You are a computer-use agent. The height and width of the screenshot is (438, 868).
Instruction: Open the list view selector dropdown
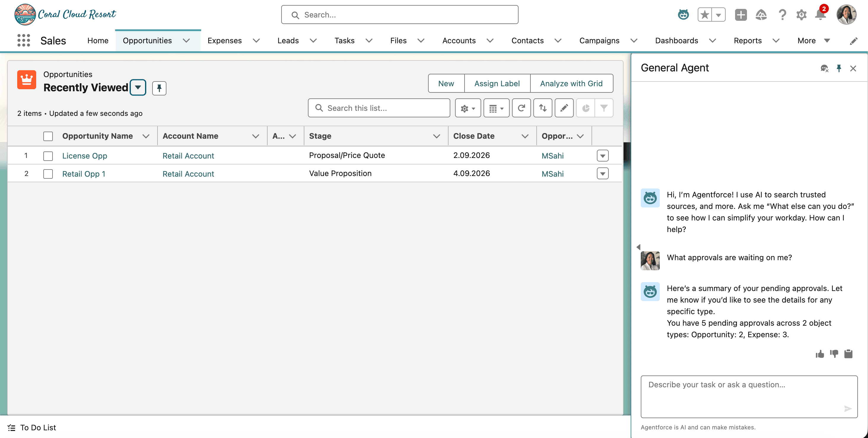point(138,87)
